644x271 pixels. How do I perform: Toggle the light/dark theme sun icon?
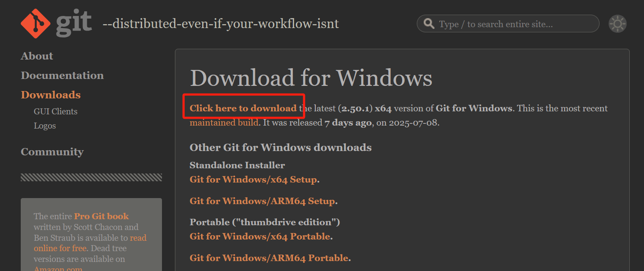618,24
